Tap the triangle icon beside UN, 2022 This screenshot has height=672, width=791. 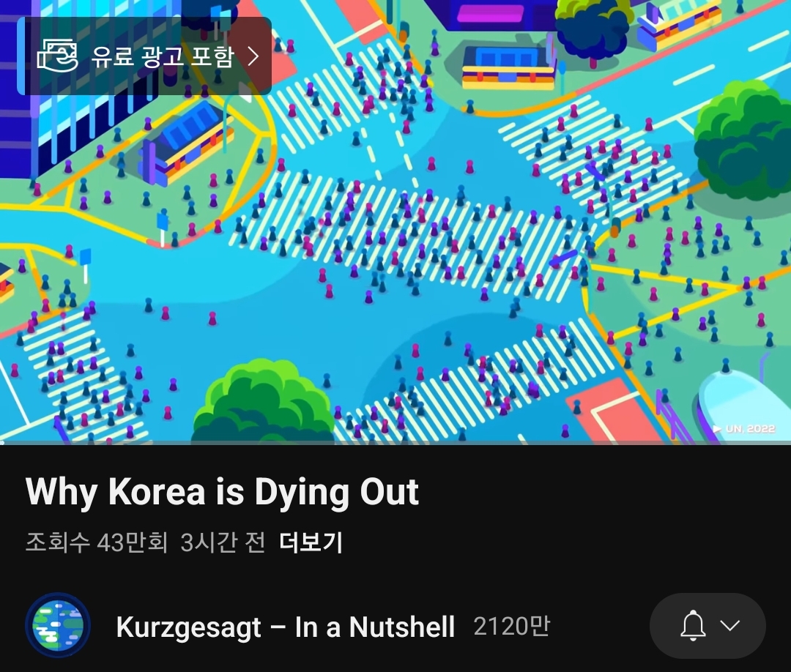point(717,428)
